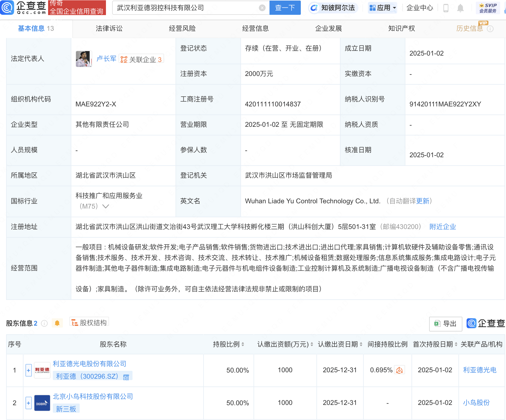Open 企业中心 link
Screen dimensions: 506x420
point(420,8)
